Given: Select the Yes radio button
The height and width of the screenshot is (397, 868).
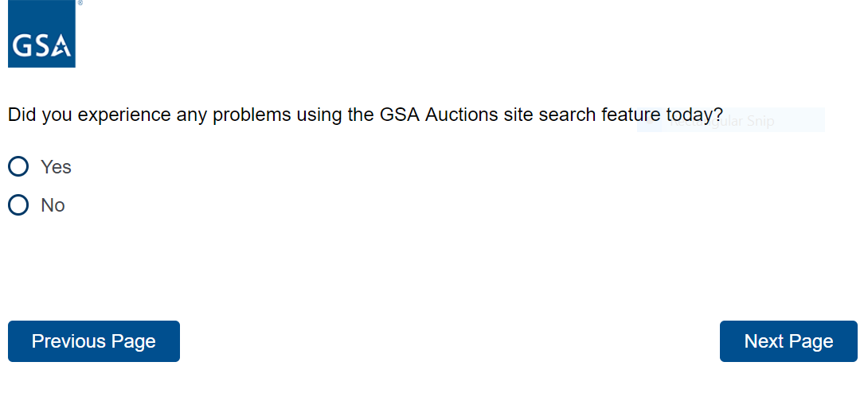Looking at the screenshot, I should point(18,167).
